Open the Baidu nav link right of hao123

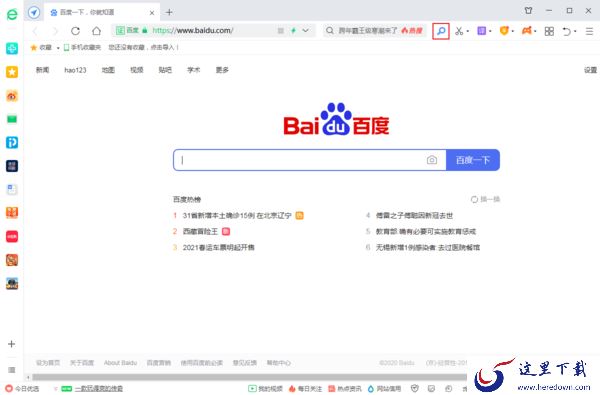[x=108, y=70]
